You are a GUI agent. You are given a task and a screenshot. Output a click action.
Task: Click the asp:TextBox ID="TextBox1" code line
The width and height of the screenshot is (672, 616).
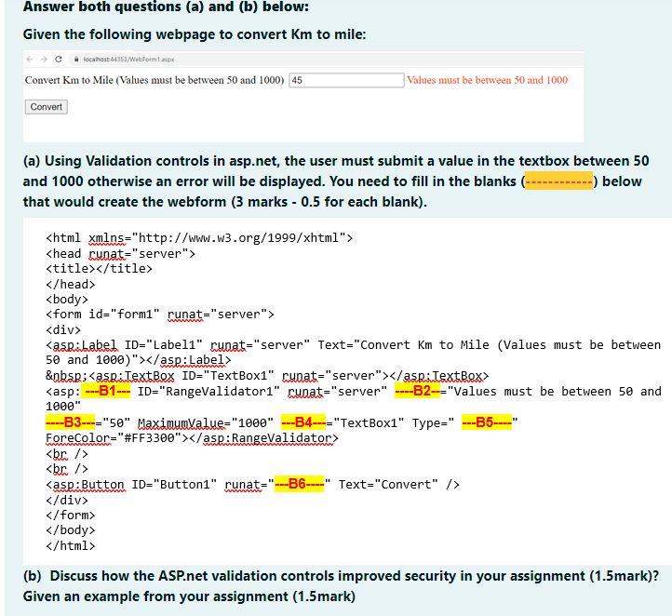click(267, 376)
